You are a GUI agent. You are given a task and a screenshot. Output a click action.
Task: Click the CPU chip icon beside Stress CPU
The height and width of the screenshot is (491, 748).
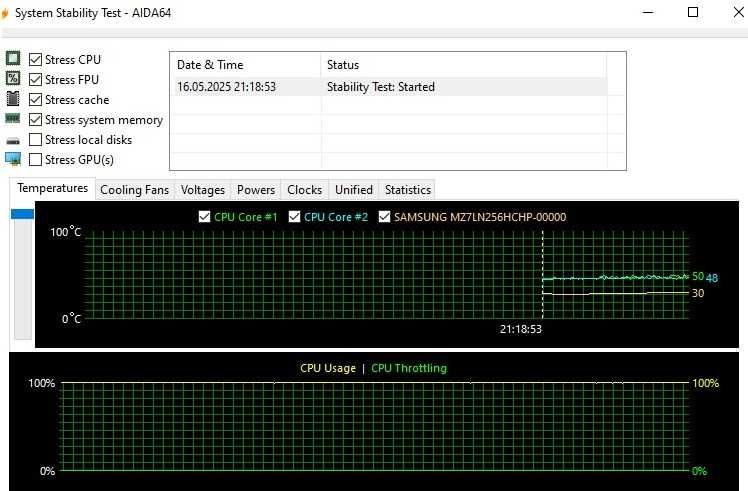pos(13,59)
